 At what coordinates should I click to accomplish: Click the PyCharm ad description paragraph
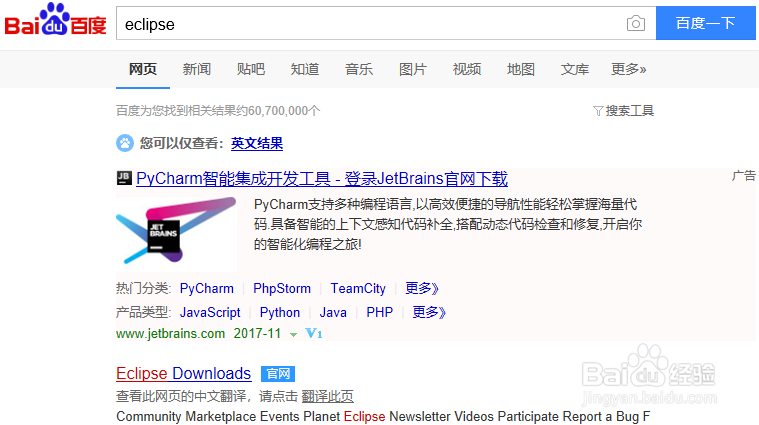[x=448, y=224]
